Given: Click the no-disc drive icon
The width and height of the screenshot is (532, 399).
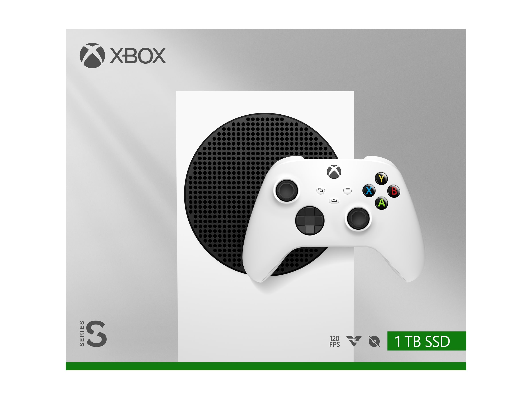Looking at the screenshot, I should pyautogui.click(x=374, y=342).
